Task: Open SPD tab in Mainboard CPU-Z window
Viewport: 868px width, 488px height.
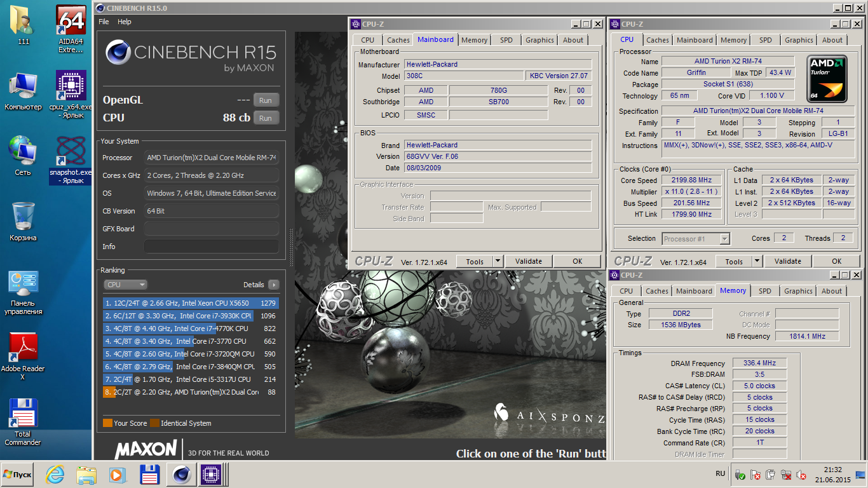Action: pyautogui.click(x=506, y=40)
